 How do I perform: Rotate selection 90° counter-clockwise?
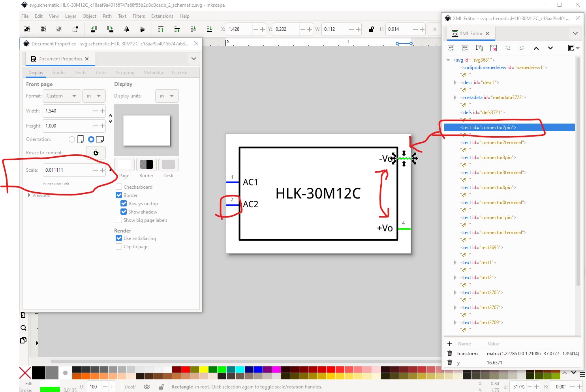coord(94,29)
